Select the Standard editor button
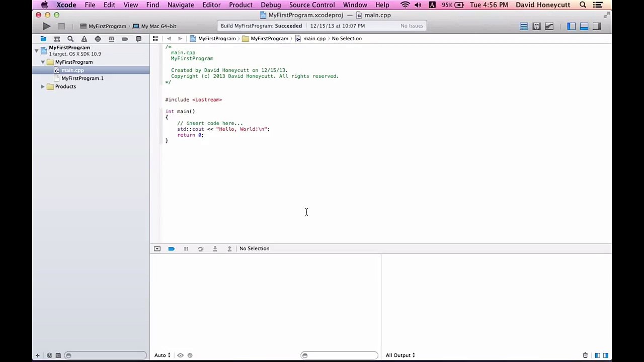This screenshot has width=644, height=362. [x=524, y=26]
